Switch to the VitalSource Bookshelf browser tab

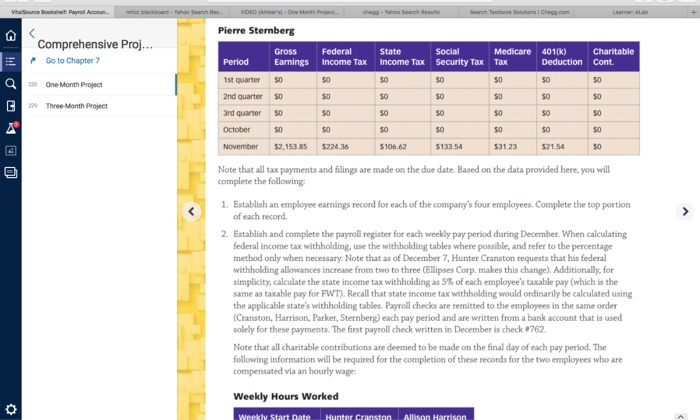point(58,12)
